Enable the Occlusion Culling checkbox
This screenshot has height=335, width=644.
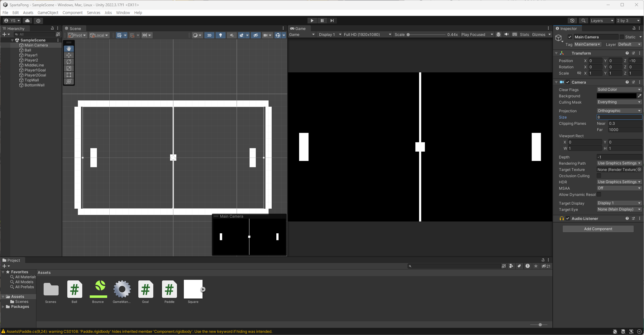(599, 176)
